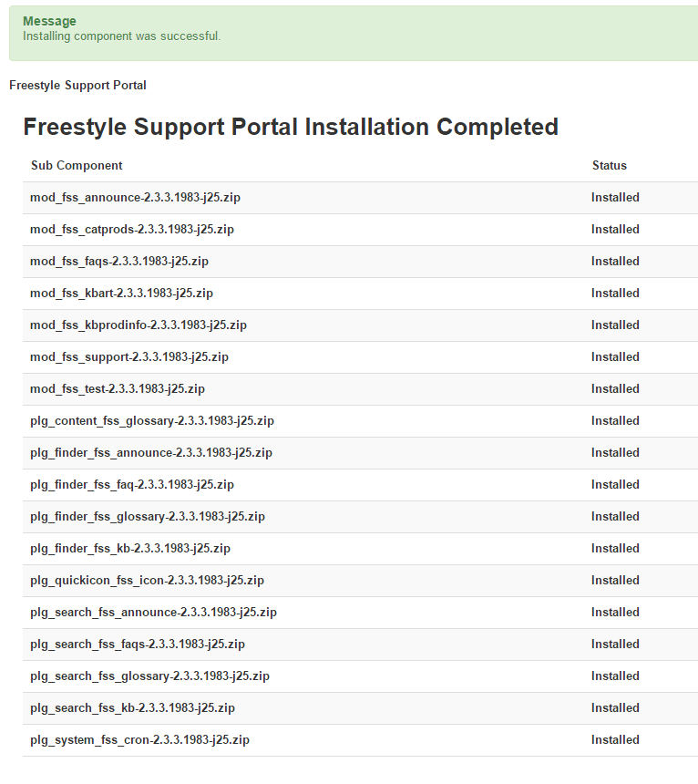Click the plg_finder_fss_announce zip filename
This screenshot has width=698, height=784.
point(150,453)
